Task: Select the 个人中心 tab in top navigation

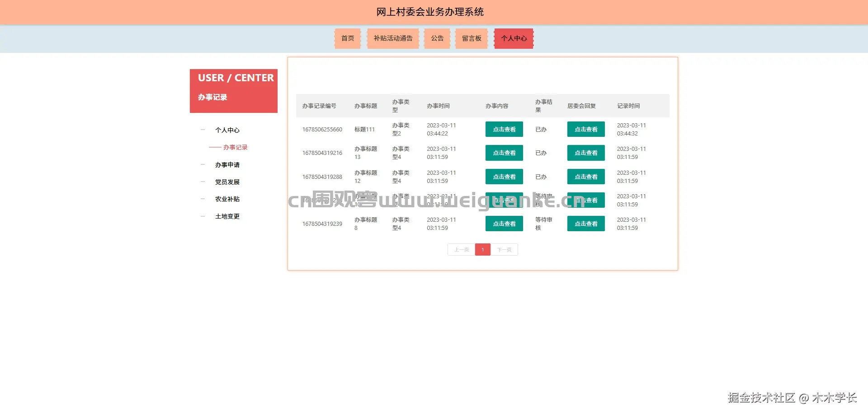Action: 514,38
